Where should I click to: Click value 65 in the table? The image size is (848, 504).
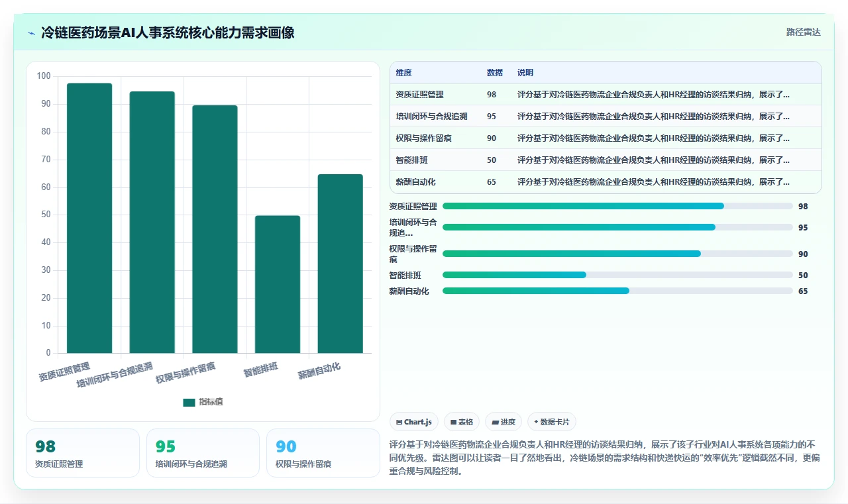[491, 182]
